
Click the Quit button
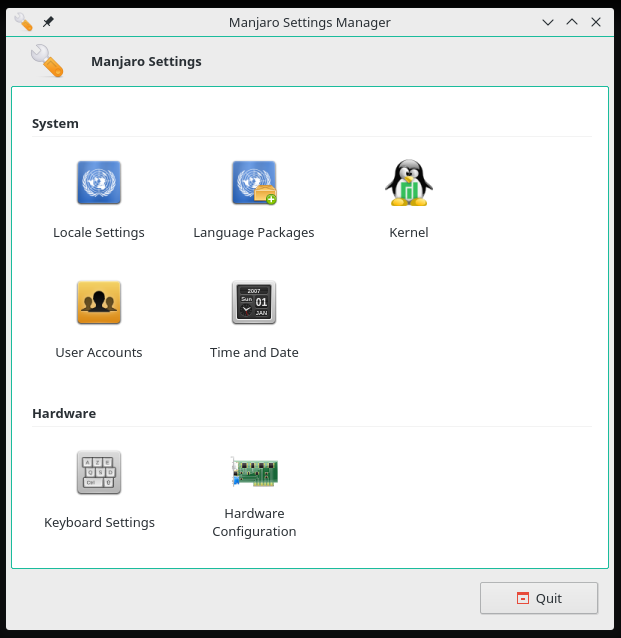click(x=539, y=598)
